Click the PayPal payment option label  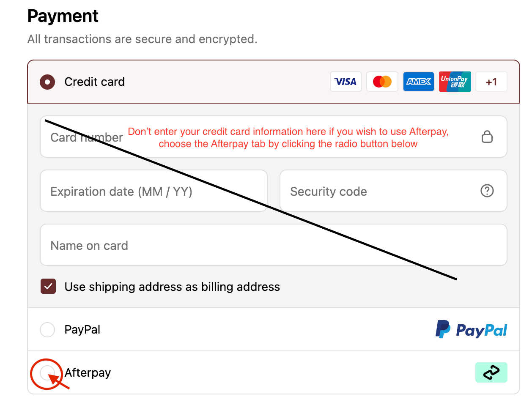pos(82,330)
